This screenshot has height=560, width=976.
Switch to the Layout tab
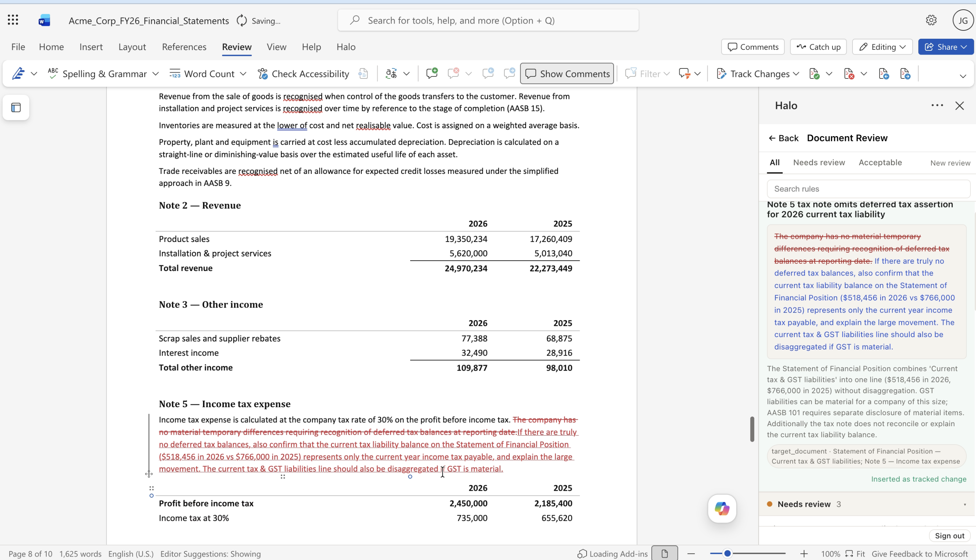[132, 47]
